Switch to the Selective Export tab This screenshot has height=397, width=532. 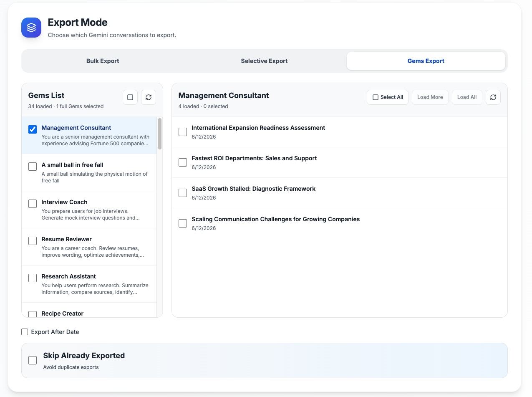tap(264, 61)
